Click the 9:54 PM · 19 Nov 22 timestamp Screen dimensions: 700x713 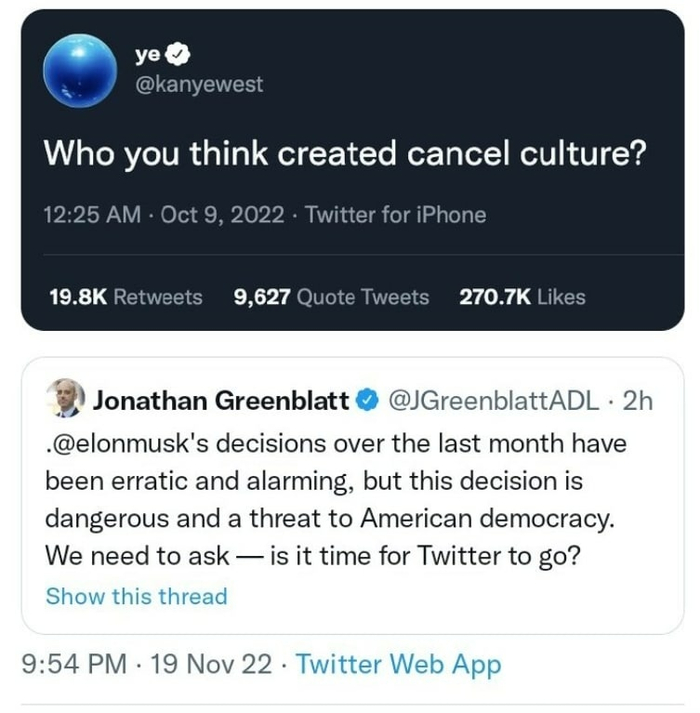[146, 664]
